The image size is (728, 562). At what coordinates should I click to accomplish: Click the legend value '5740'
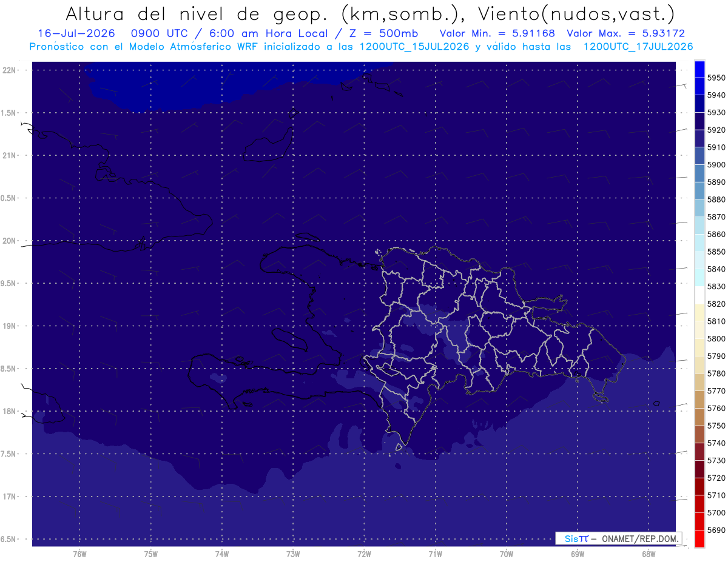click(716, 443)
